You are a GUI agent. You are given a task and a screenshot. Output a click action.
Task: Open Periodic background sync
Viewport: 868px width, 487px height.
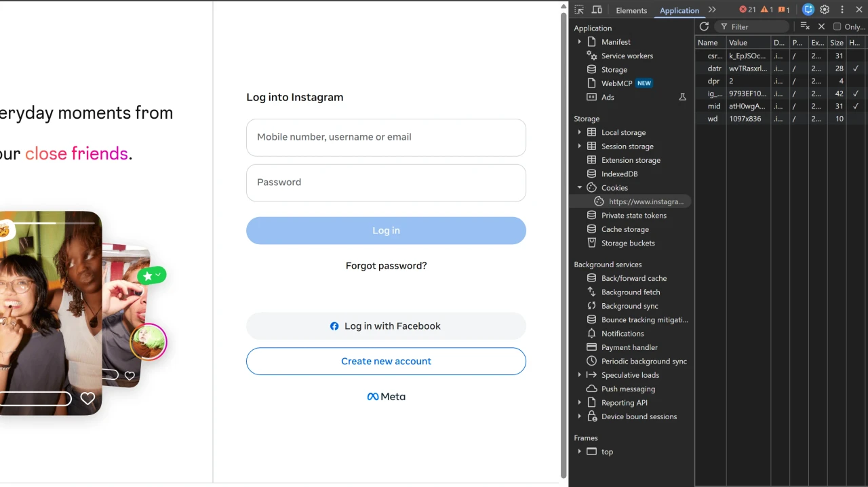click(x=644, y=361)
